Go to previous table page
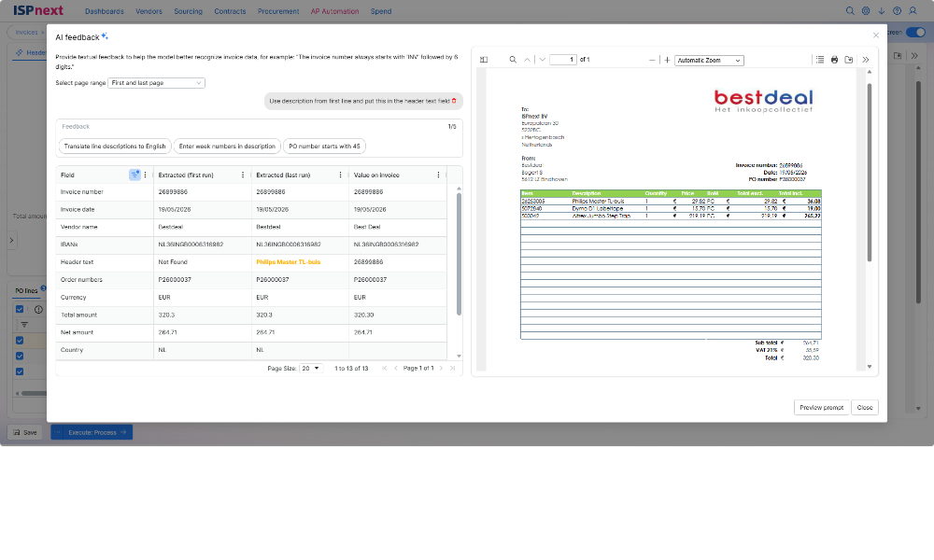The height and width of the screenshot is (560, 934). click(395, 369)
